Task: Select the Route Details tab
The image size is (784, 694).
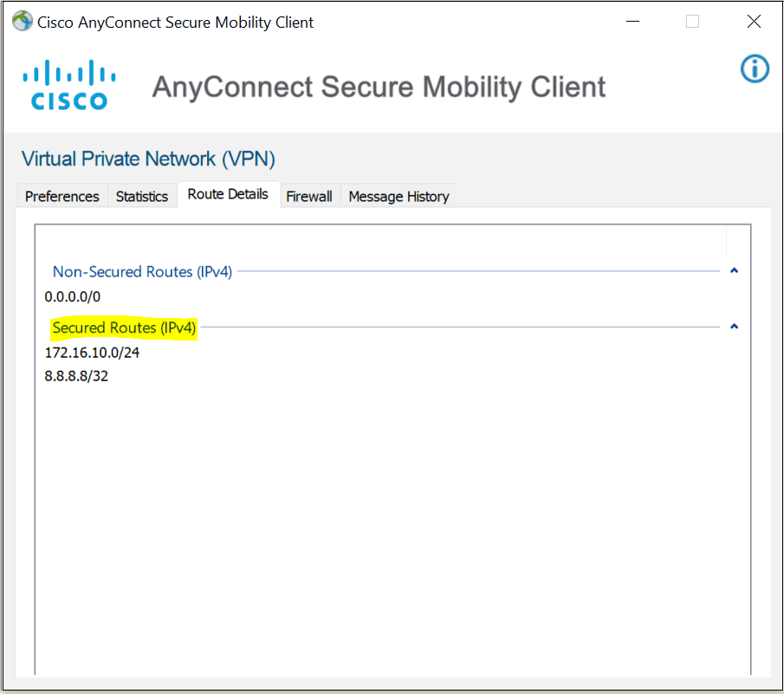Action: pos(228,194)
